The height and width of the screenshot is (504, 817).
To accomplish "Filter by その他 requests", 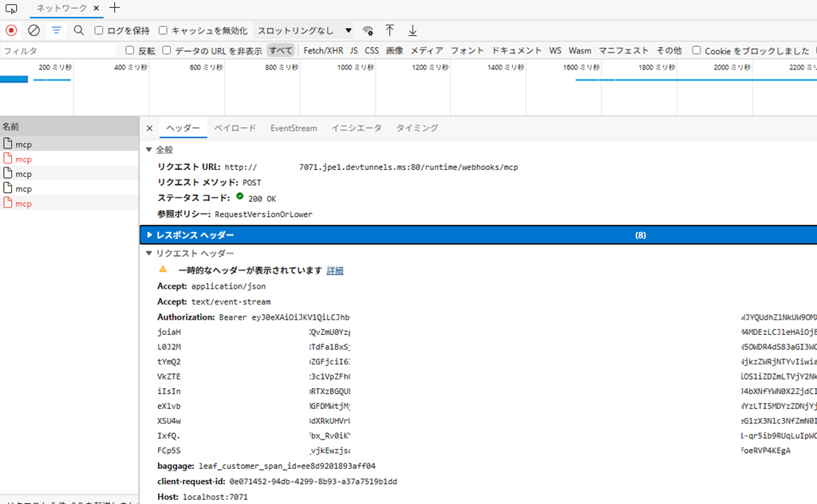I will coord(669,50).
